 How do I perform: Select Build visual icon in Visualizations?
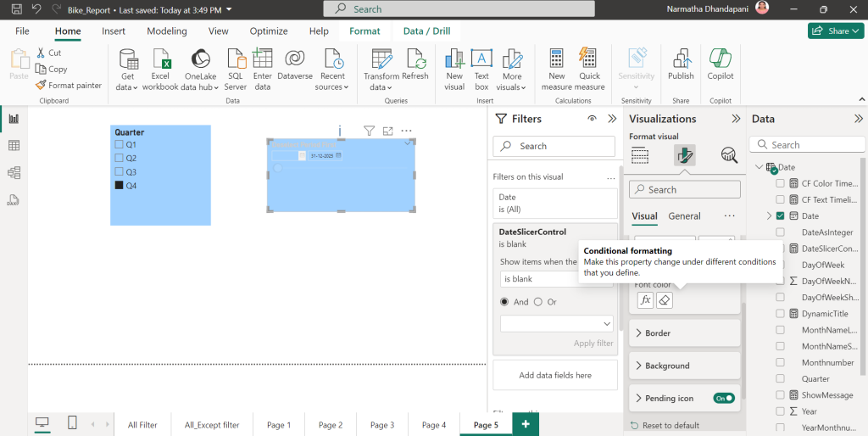(640, 156)
